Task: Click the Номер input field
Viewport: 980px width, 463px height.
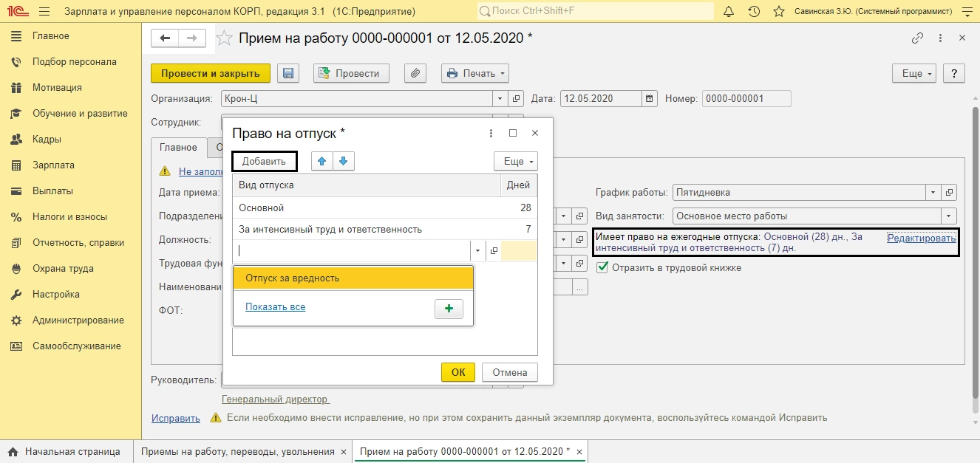Action: (x=746, y=98)
